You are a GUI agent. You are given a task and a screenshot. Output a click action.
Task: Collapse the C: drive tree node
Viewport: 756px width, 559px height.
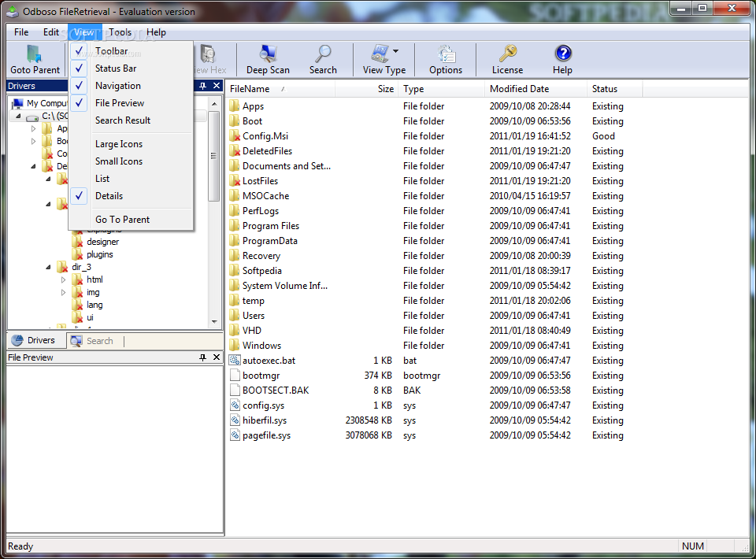[x=18, y=117]
